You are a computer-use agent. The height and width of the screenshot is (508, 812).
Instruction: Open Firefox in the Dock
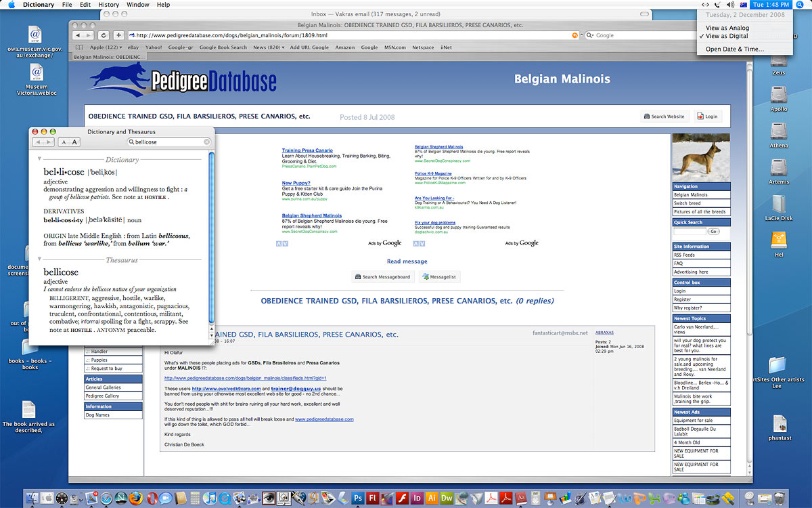tap(135, 499)
